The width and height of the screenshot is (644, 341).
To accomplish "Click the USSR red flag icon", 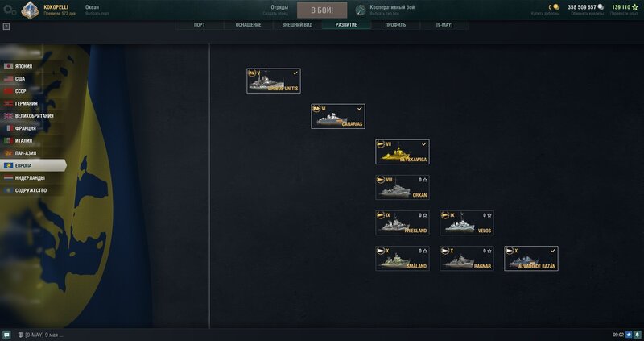I will coord(8,91).
